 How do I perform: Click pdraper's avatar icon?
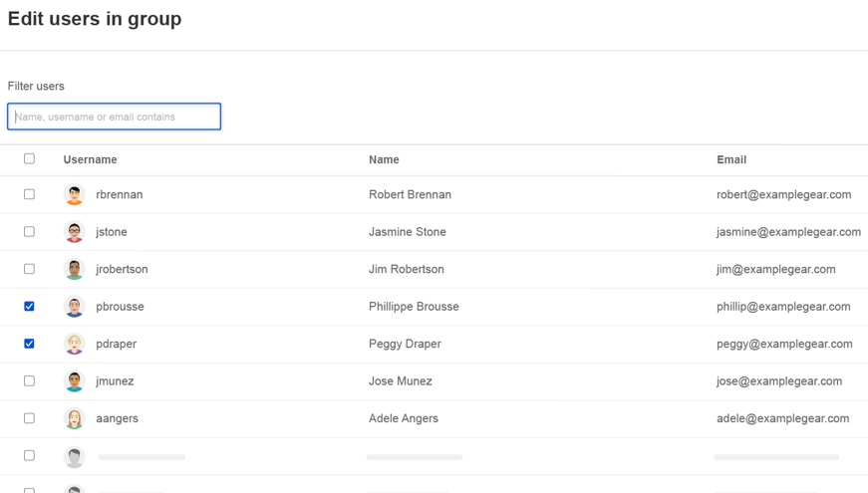click(75, 344)
